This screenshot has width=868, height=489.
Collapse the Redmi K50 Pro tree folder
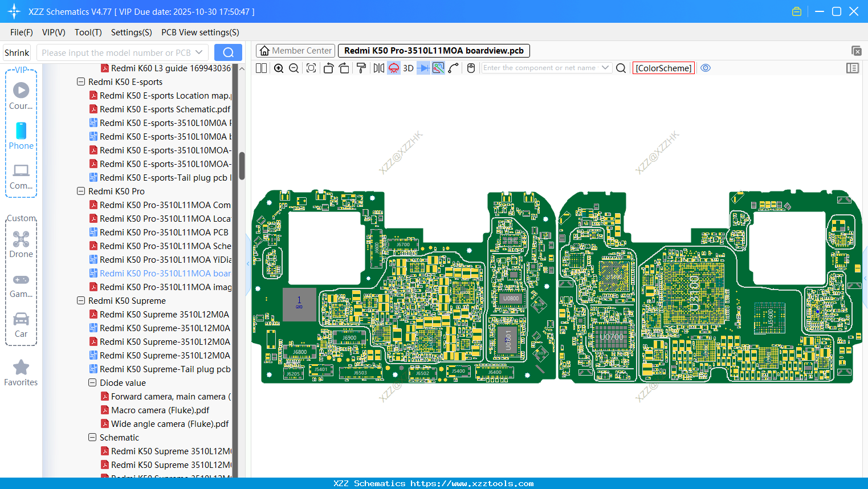point(81,191)
